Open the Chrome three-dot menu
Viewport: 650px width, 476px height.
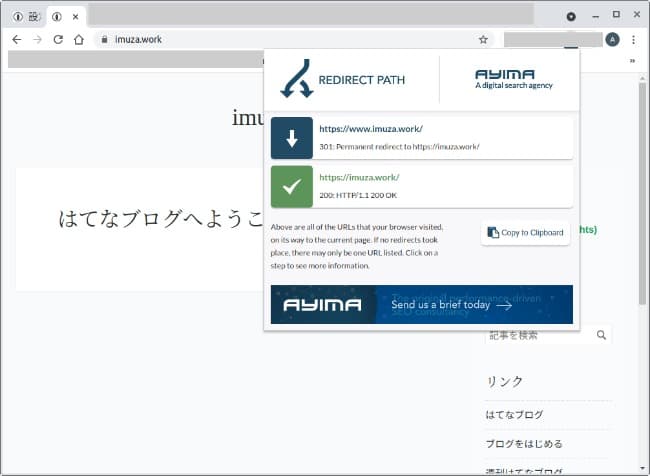pos(633,39)
